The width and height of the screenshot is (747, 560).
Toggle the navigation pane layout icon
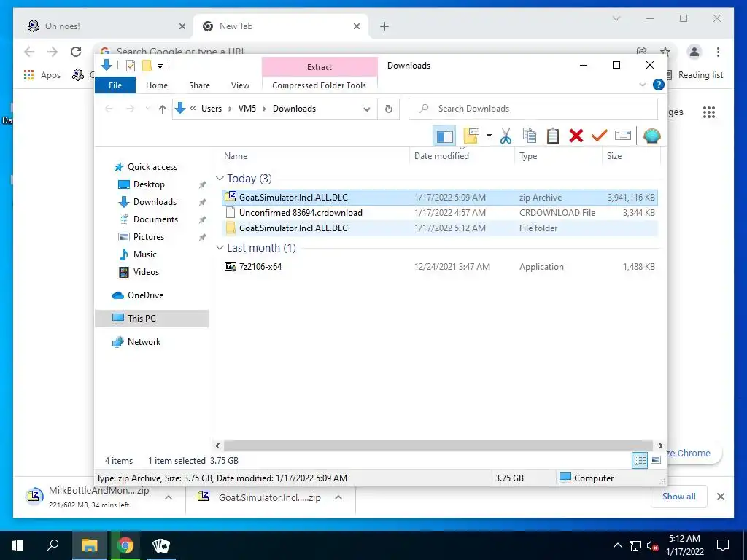[x=444, y=136]
